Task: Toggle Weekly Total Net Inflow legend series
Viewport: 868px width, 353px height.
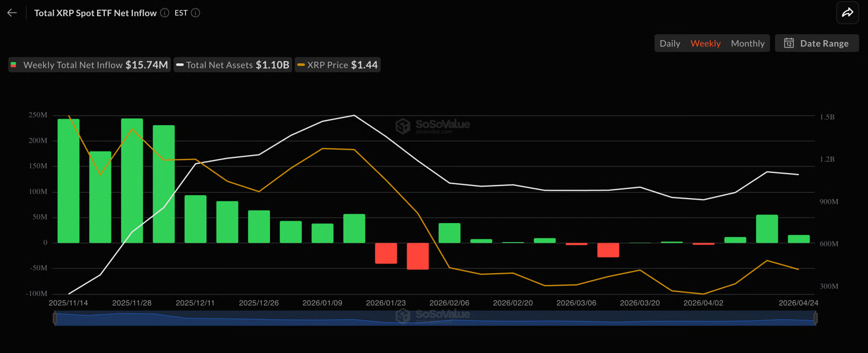Action: 89,65
